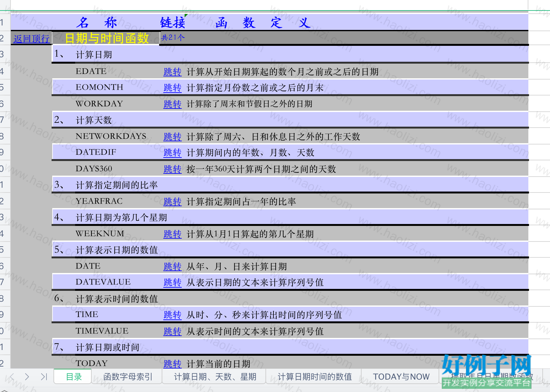Select the 计算日期 category cell

94,55
